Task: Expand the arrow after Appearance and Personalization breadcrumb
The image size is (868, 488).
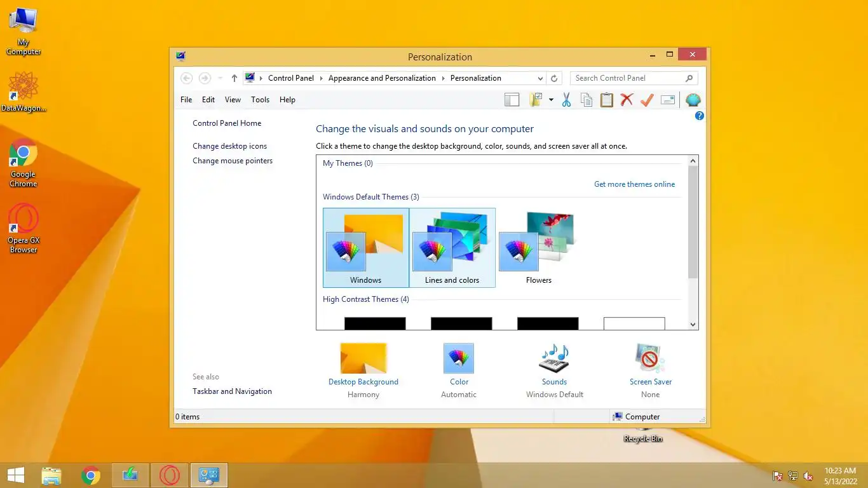Action: [443, 78]
